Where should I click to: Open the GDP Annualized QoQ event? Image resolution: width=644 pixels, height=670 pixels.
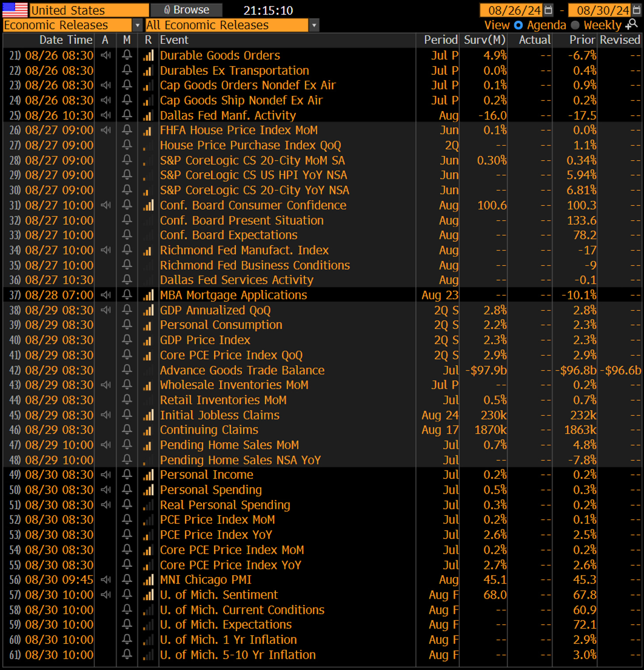coord(215,310)
